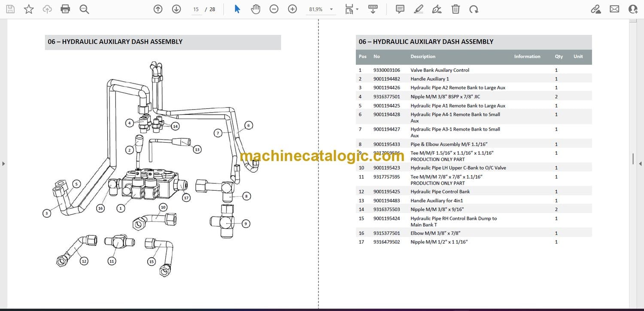644x311 pixels.
Task: Select part number 9330003106
Action: [x=386, y=70]
